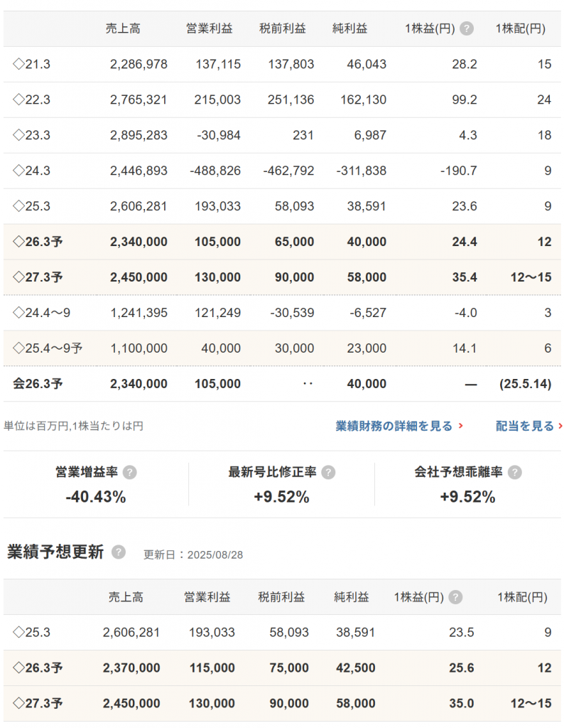The height and width of the screenshot is (728, 564).
Task: Click EPS value -190.7
Action: click(x=459, y=171)
